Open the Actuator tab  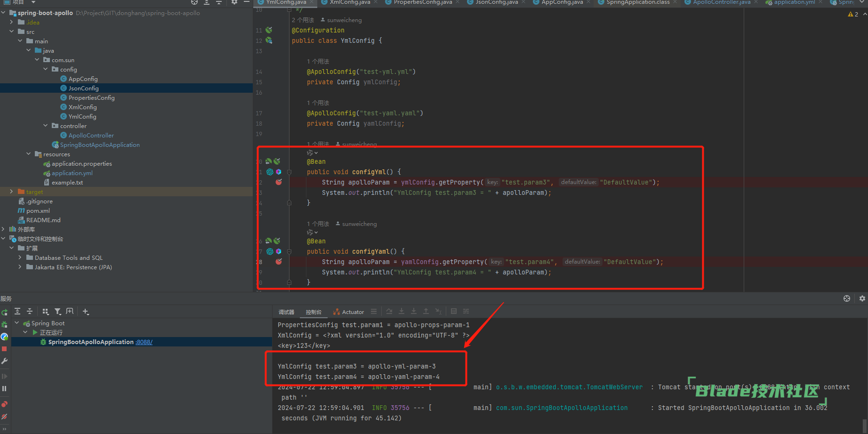point(348,312)
